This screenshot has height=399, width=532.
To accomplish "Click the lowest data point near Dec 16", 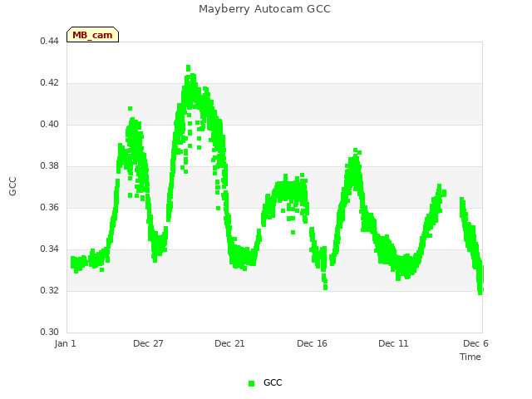I will pos(325,288).
